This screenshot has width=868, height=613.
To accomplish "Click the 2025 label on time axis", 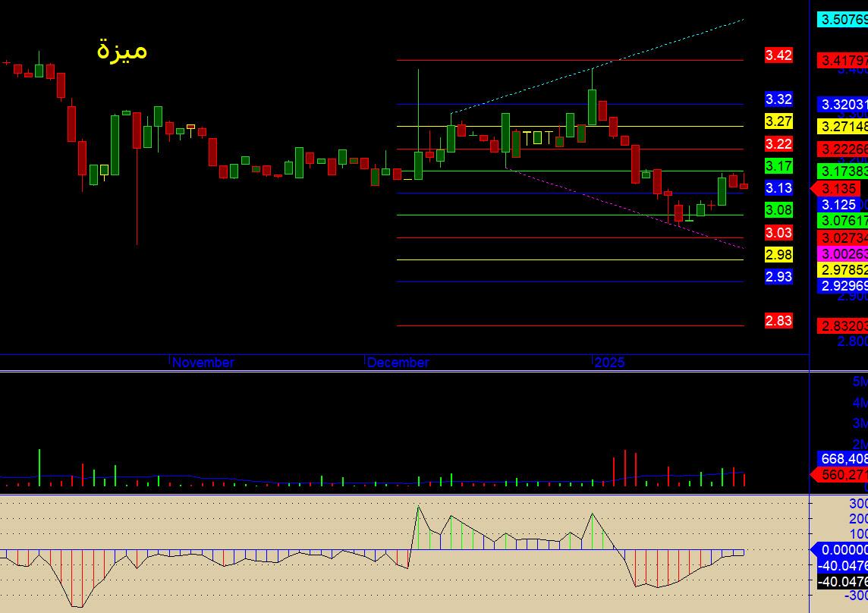I will (x=609, y=362).
